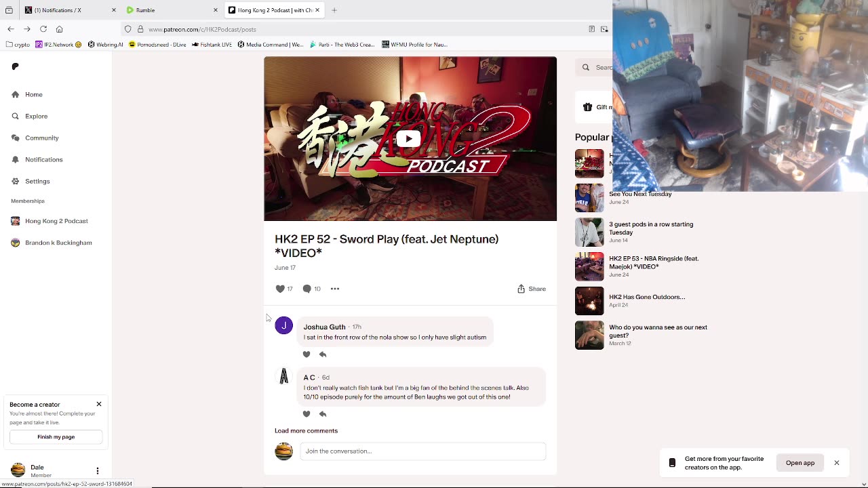Open Home in the Patreon sidebar

(34, 94)
